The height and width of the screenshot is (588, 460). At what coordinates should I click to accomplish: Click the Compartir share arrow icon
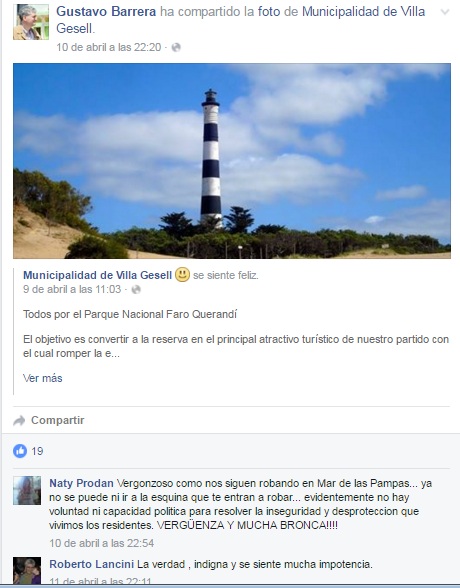[19, 421]
